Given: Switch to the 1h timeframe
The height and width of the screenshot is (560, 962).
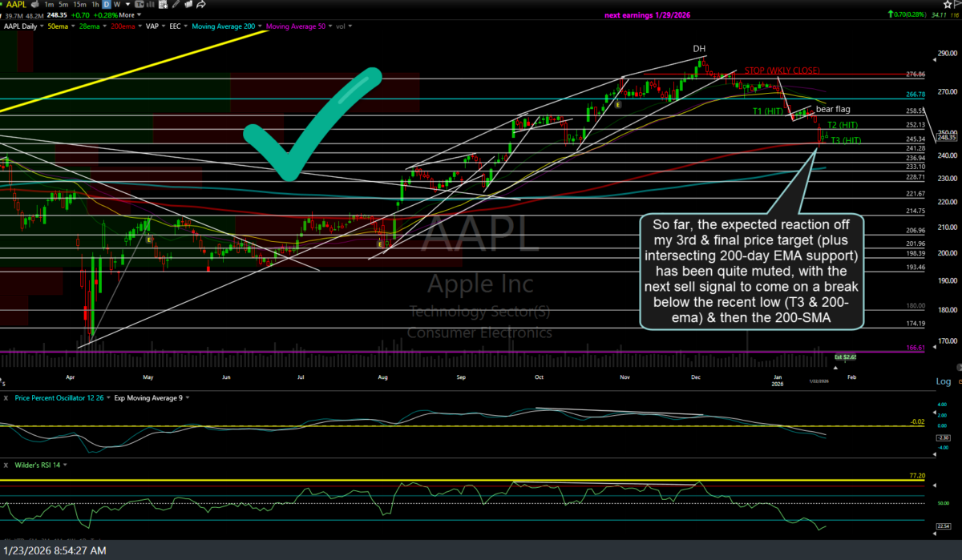Looking at the screenshot, I should pos(96,5).
